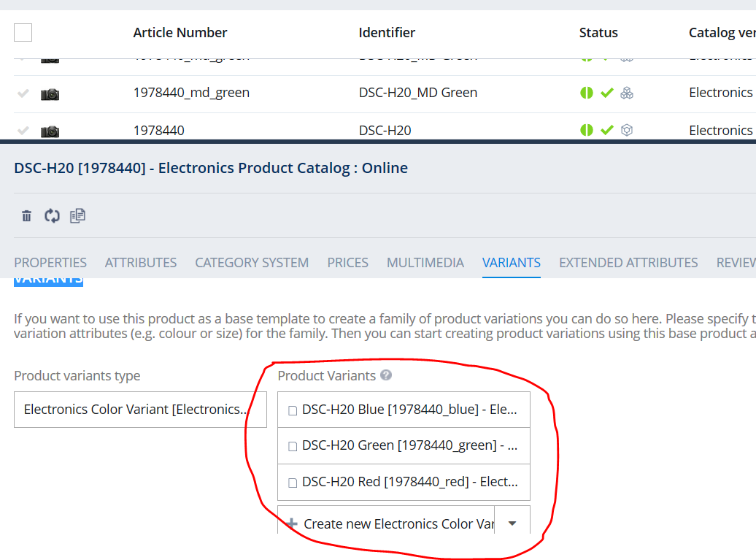
Task: Check the DSC-H20 Red variant checkbox
Action: [x=292, y=483]
